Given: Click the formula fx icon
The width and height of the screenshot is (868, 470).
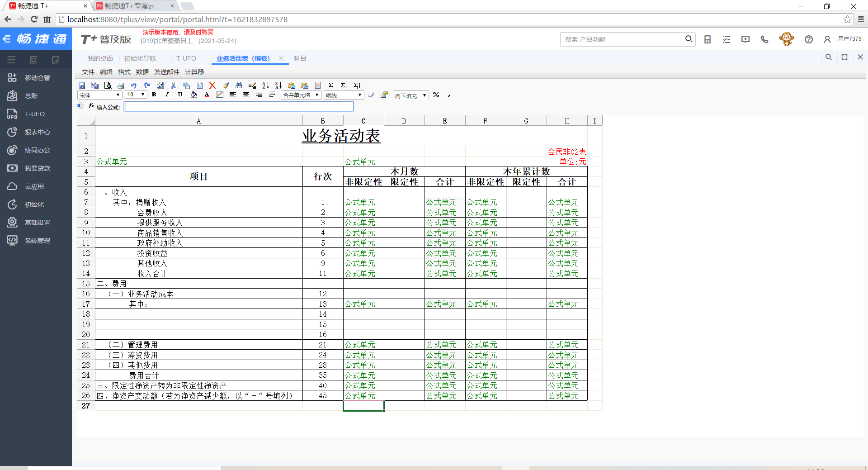Looking at the screenshot, I should click(x=91, y=106).
